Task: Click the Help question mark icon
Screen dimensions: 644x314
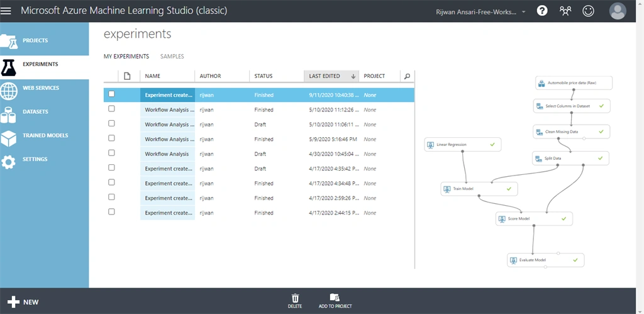Action: [x=542, y=11]
